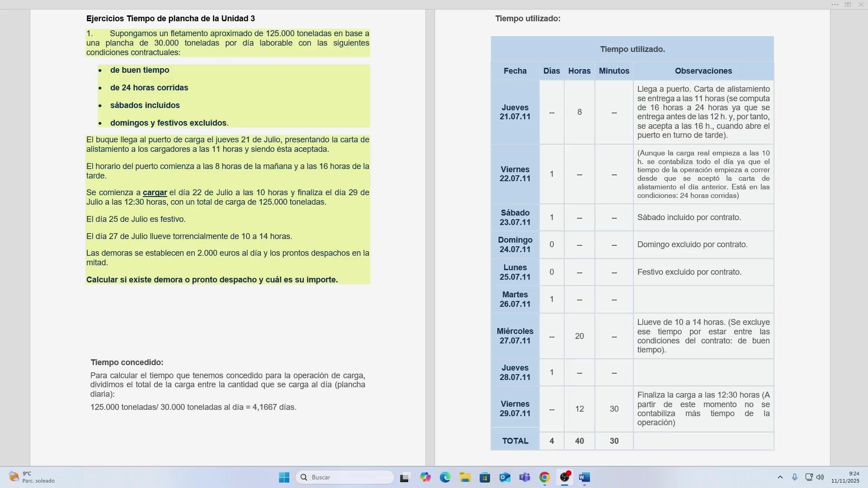Expand the hidden system tray icons chevron
Image resolution: width=868 pixels, height=488 pixels.
pos(780,478)
